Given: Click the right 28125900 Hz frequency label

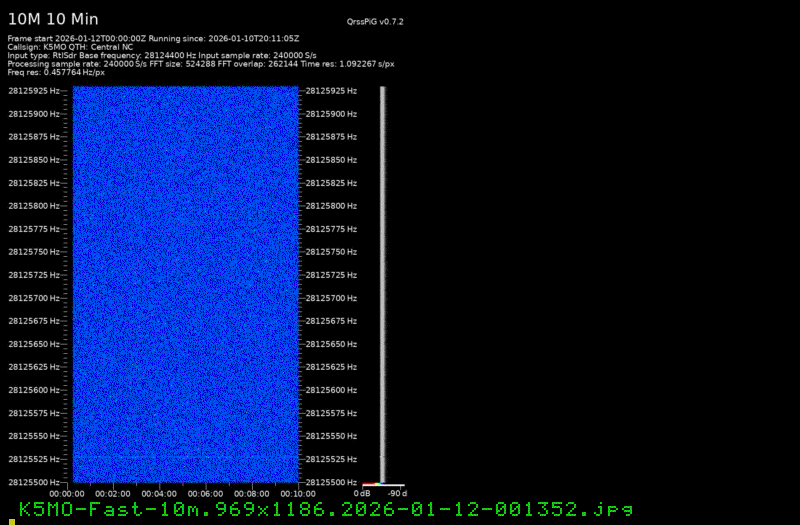Looking at the screenshot, I should (x=331, y=114).
